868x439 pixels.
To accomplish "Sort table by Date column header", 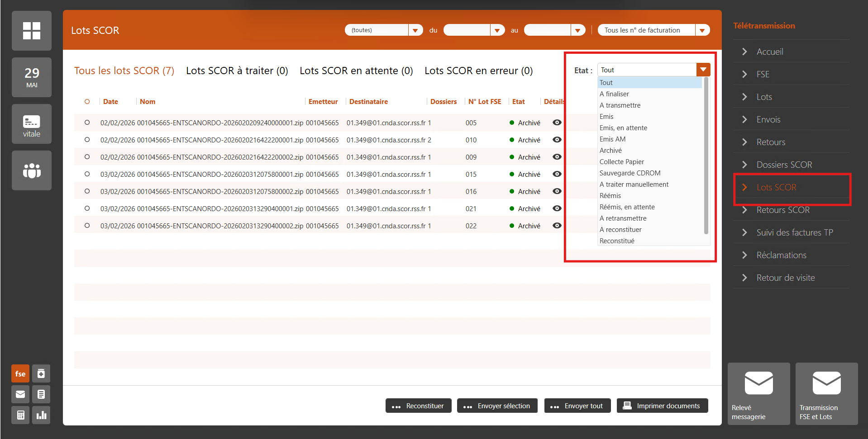I will point(110,102).
